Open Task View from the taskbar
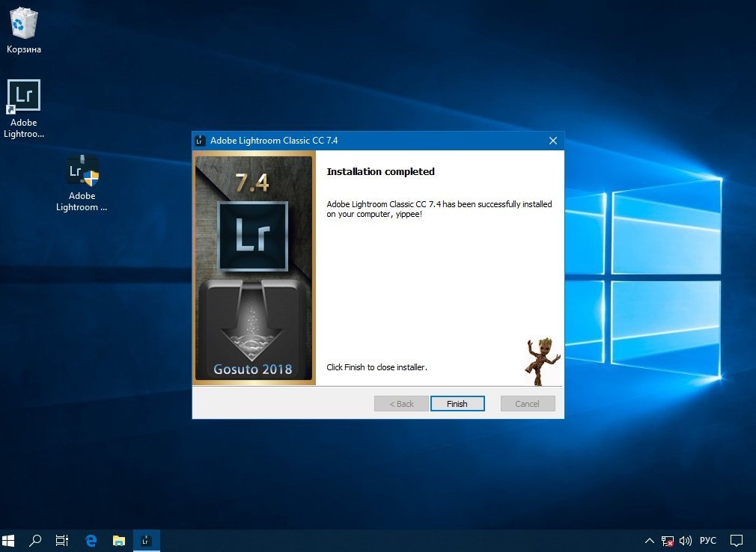 click(62, 541)
